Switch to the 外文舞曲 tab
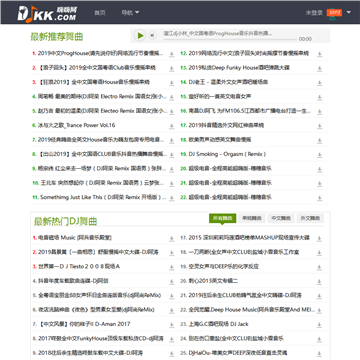The height and width of the screenshot is (360, 360). (x=310, y=218)
